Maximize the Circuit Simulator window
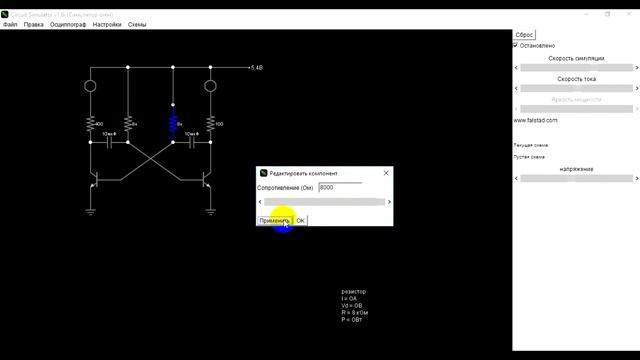Viewport: 640px width, 360px height. tap(608, 14)
